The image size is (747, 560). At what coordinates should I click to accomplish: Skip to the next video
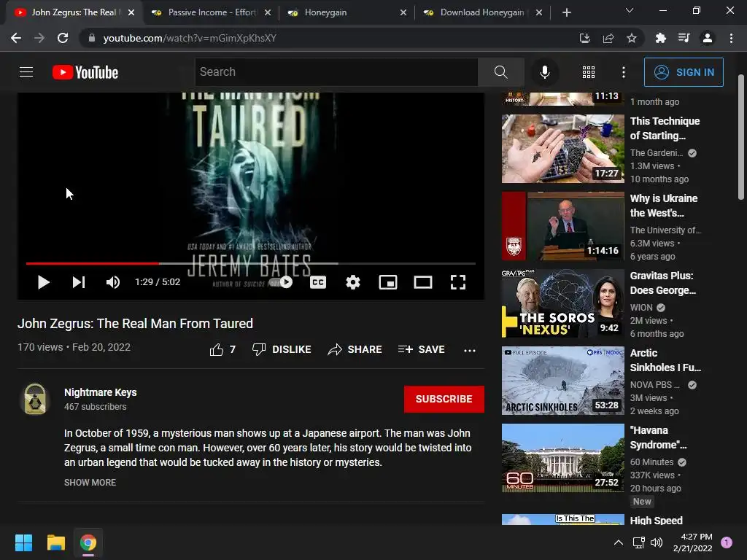79,282
